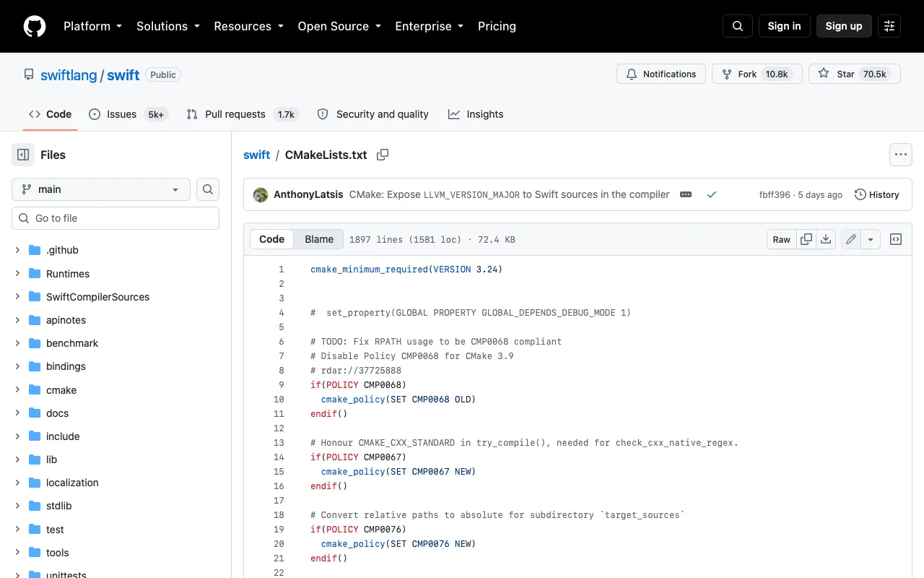Expand the Platform menu
Screen dimensions: 924x578
tap(92, 26)
